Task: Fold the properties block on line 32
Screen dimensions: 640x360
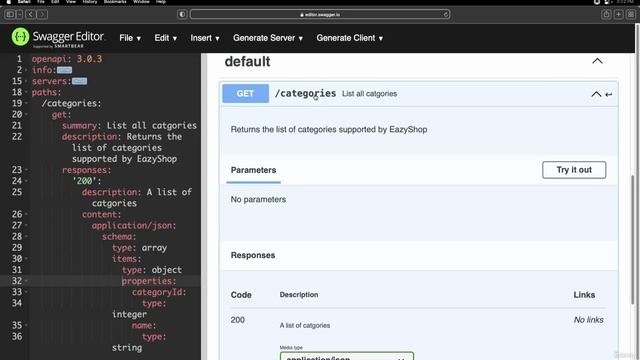Action: pyautogui.click(x=26, y=281)
